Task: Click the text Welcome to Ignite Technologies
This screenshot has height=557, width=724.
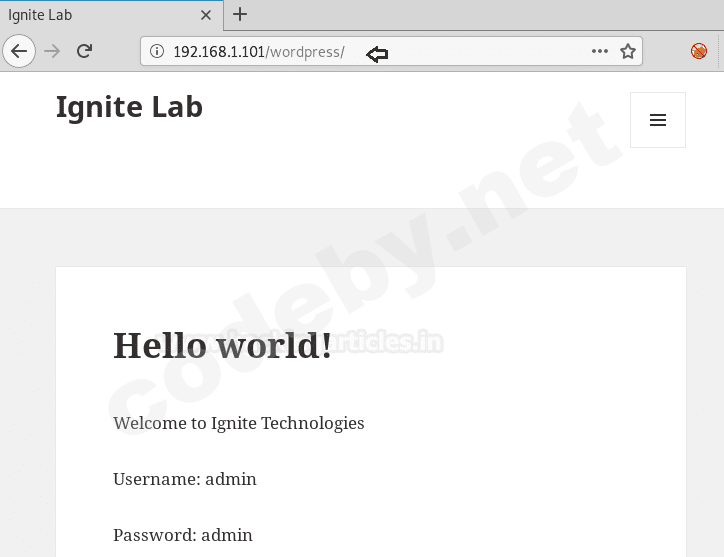Action: [239, 423]
